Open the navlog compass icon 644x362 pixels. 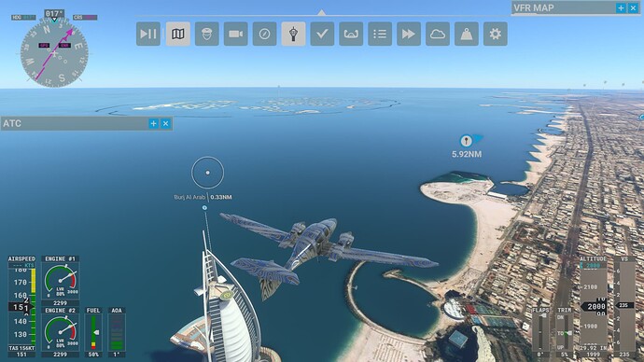pyautogui.click(x=264, y=34)
